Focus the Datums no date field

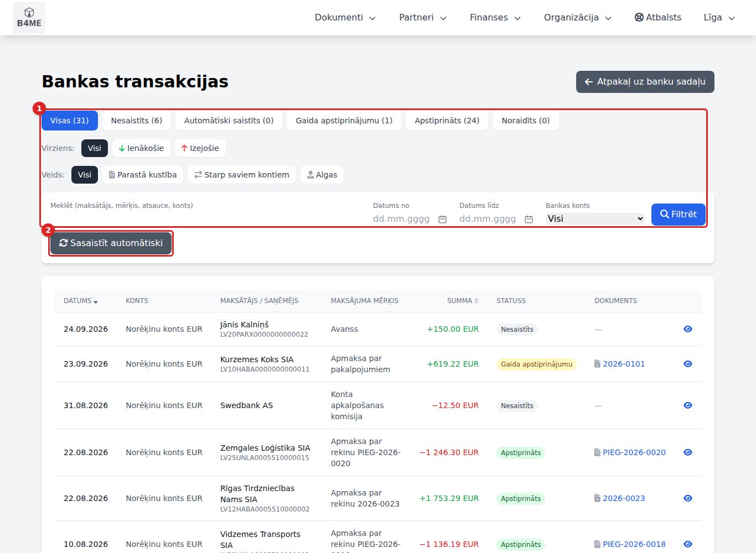[410, 219]
